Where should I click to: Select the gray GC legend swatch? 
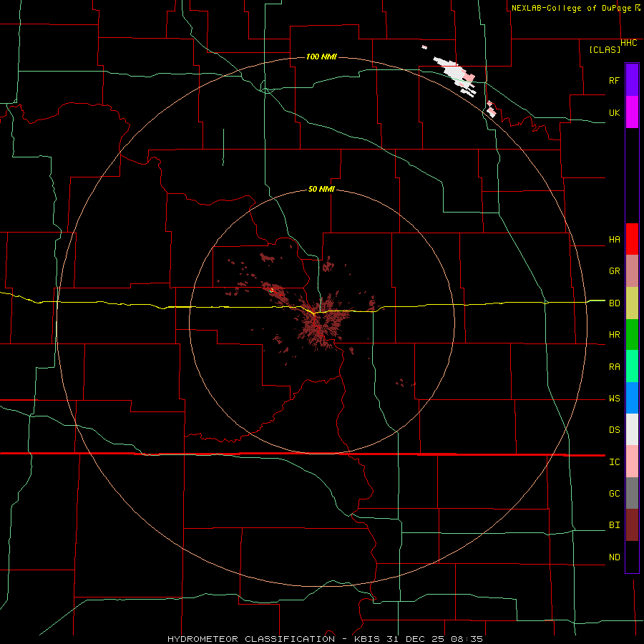pyautogui.click(x=632, y=493)
